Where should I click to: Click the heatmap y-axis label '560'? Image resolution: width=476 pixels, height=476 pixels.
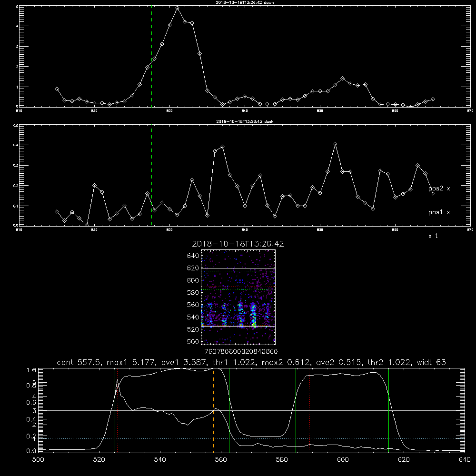193,305
